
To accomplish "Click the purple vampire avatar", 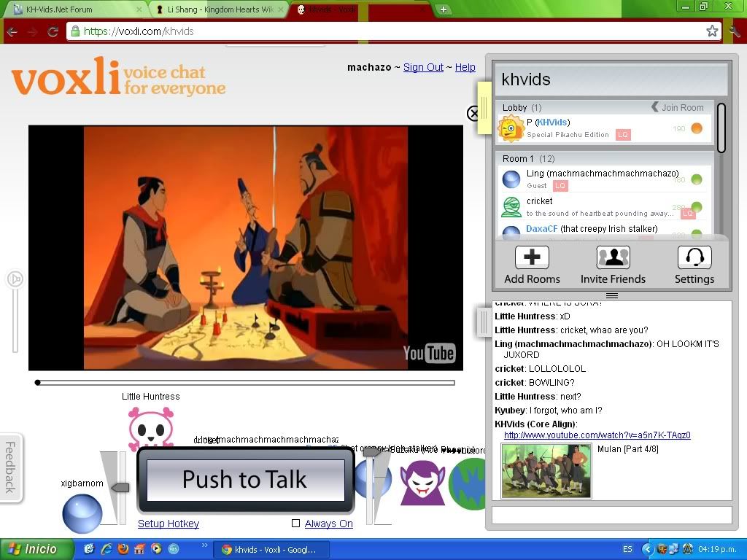I will [422, 483].
